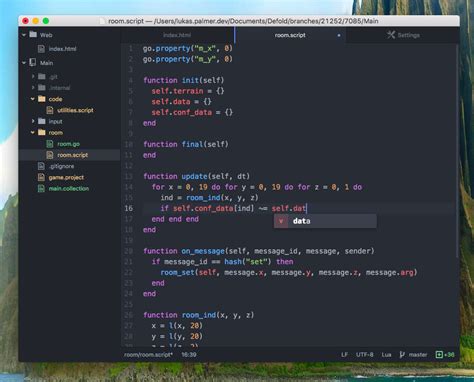Image resolution: width=474 pixels, height=382 pixels.
Task: Expand the .git folder
Action: click(33, 77)
